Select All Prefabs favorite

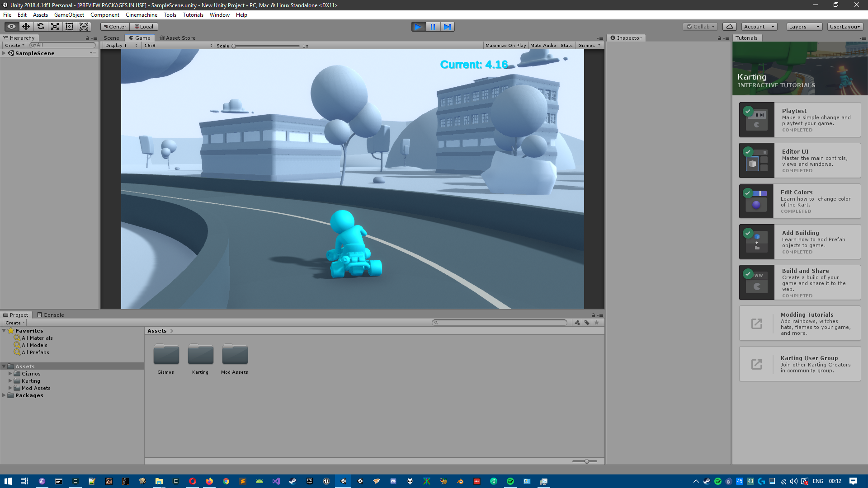point(35,352)
